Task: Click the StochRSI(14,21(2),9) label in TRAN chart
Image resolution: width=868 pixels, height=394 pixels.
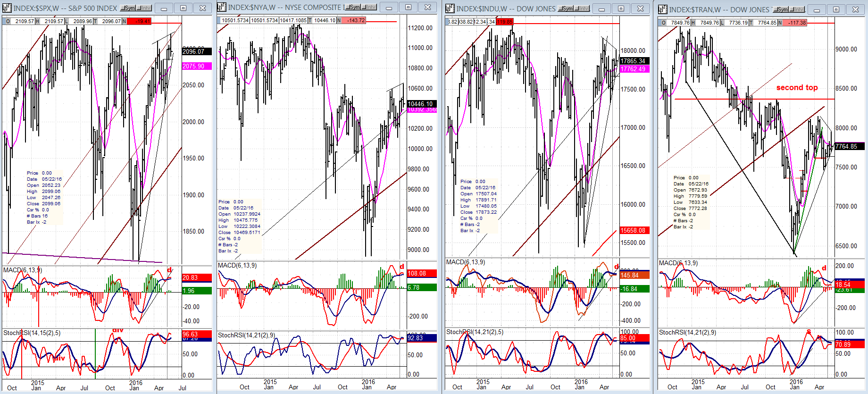Action: (688, 332)
